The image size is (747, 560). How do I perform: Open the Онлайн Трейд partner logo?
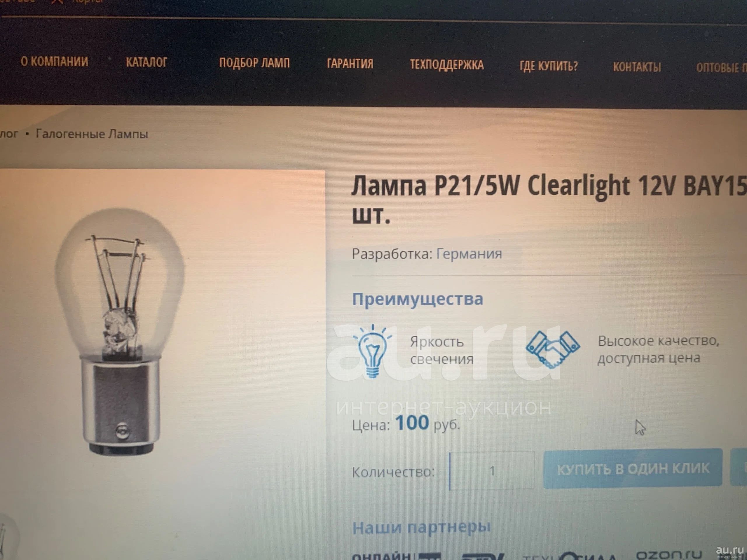(x=396, y=556)
